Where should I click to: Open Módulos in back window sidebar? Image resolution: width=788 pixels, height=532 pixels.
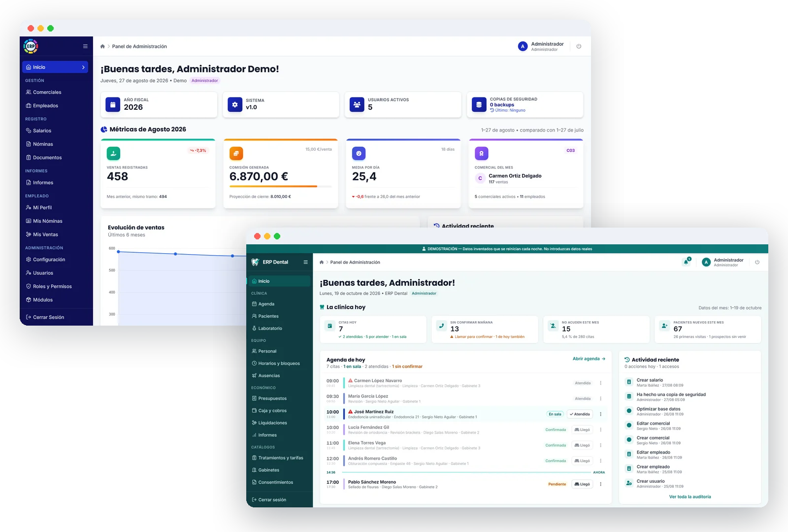pos(55,299)
